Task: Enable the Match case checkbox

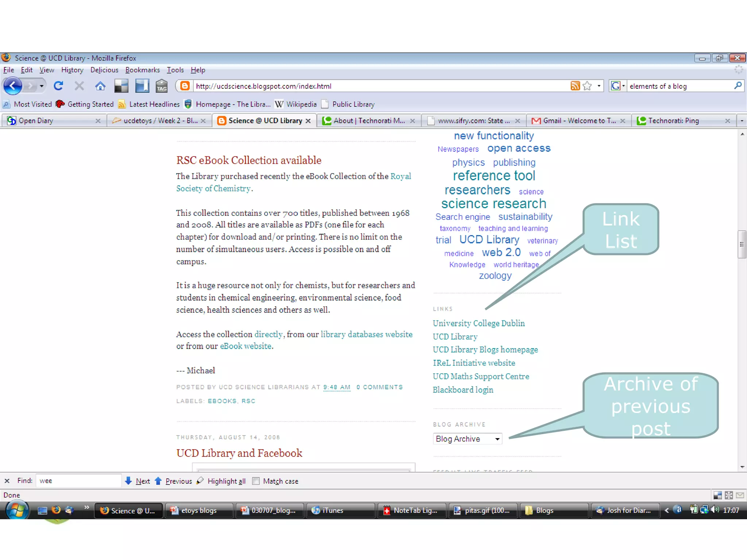Action: [256, 481]
